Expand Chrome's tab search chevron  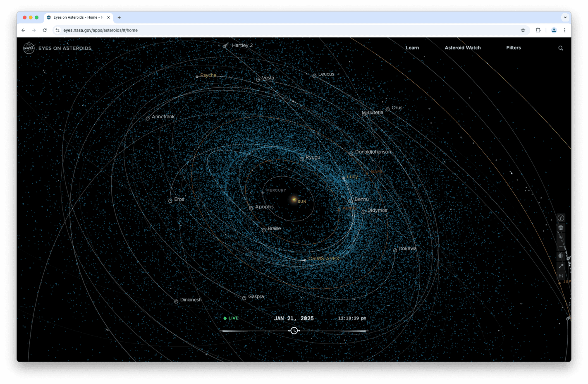pyautogui.click(x=565, y=17)
